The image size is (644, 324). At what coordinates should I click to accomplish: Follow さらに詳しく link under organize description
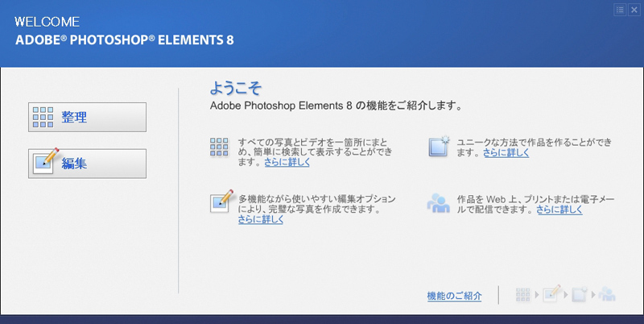[287, 163]
